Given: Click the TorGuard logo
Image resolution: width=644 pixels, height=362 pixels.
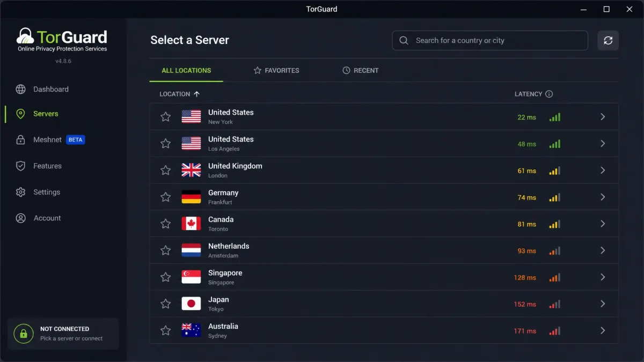Looking at the screenshot, I should [62, 40].
